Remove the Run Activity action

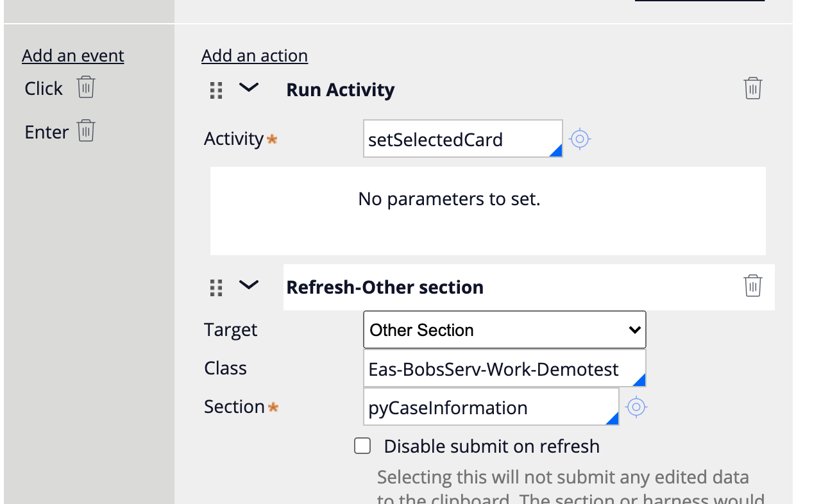pyautogui.click(x=752, y=88)
